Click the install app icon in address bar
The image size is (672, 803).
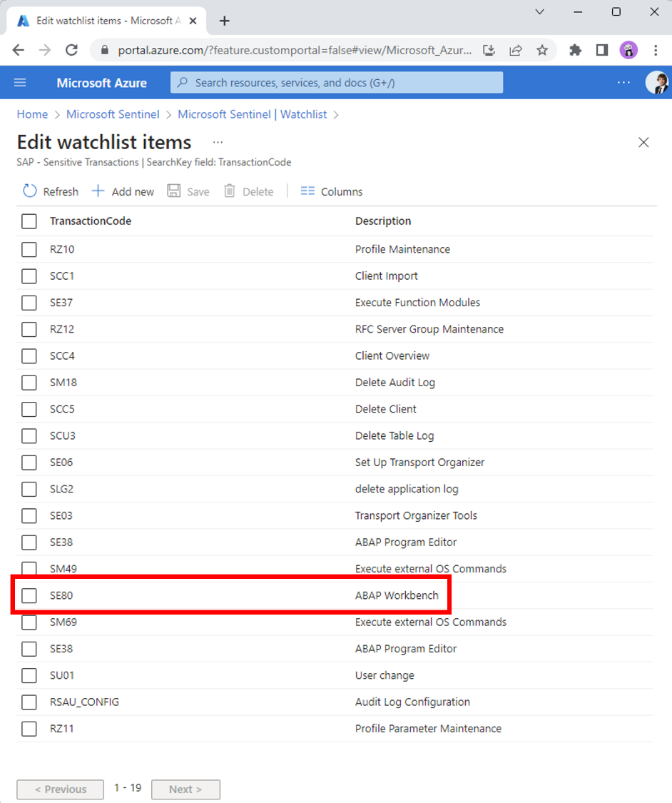point(489,50)
